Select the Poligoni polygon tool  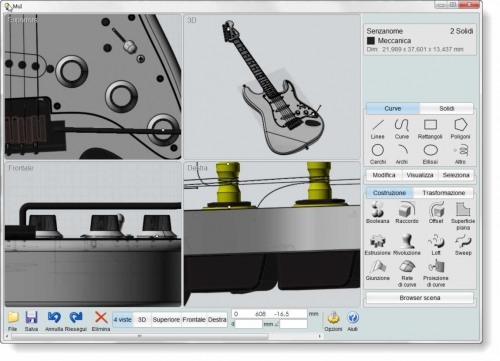coord(460,129)
